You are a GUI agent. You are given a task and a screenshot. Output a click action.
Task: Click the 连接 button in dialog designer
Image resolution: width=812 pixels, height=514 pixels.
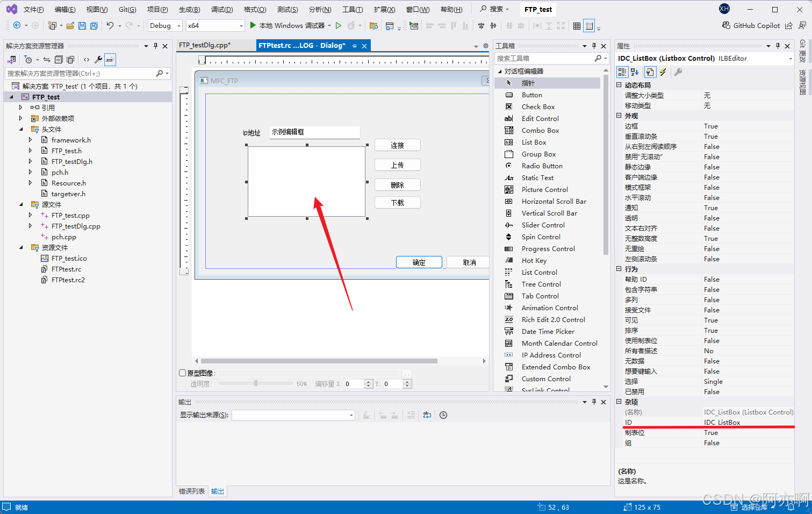[397, 145]
